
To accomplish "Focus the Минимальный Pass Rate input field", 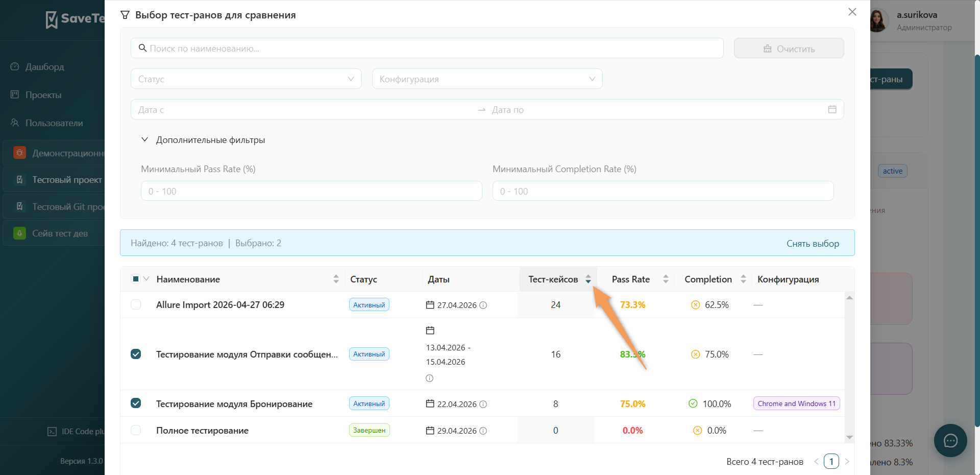I will coord(311,191).
